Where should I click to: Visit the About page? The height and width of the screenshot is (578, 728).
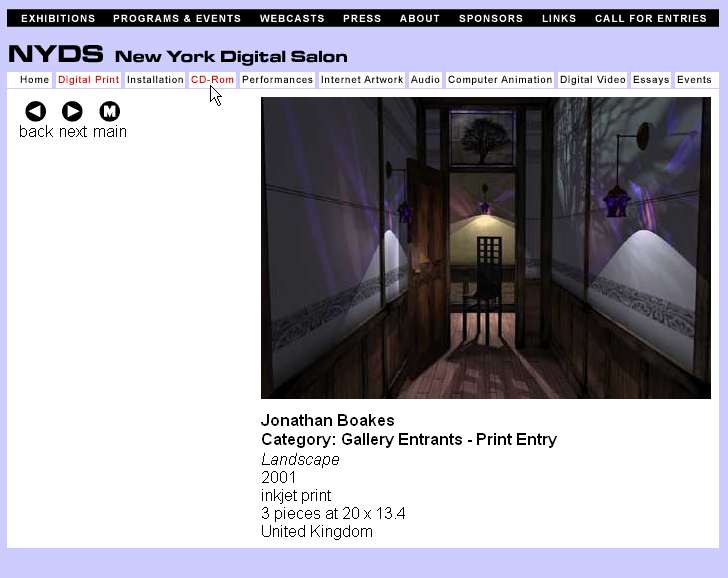tap(420, 18)
